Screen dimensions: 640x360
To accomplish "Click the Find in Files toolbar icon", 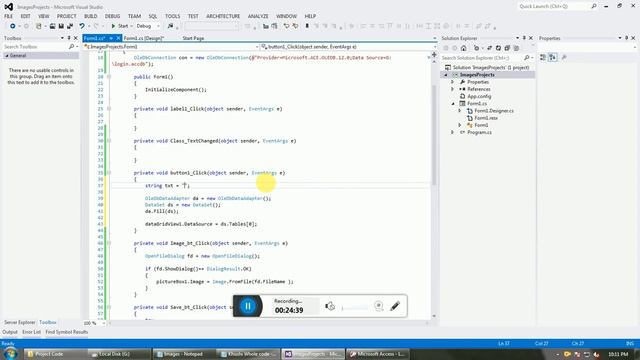I will 170,26.
